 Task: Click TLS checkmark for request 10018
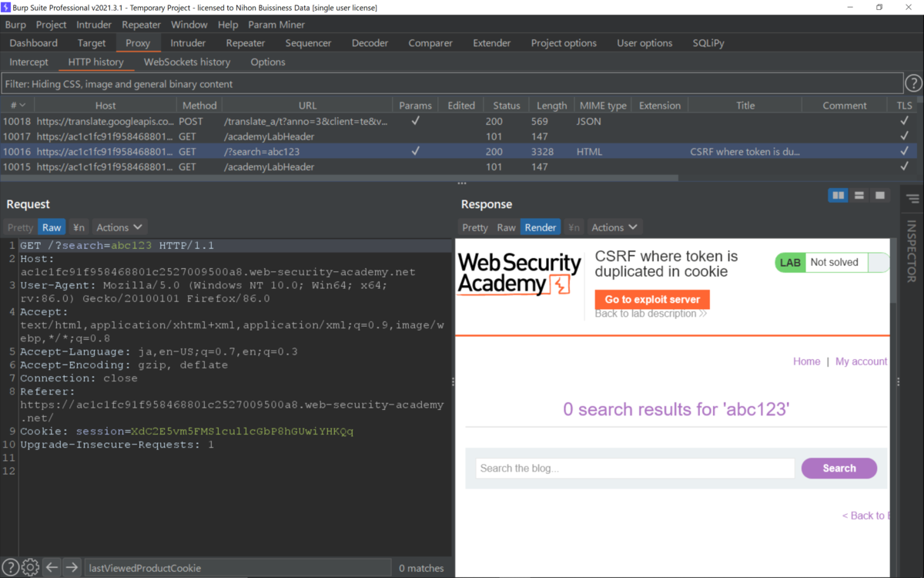pyautogui.click(x=905, y=121)
